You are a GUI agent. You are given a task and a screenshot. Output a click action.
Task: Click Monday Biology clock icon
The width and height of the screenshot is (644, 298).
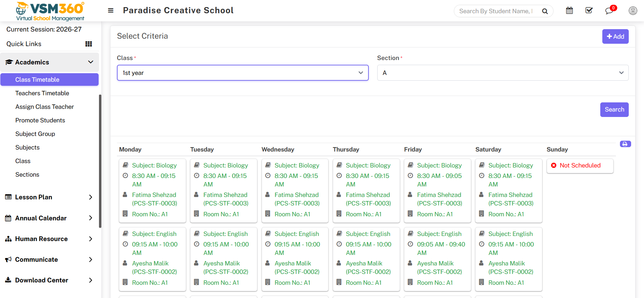(125, 176)
